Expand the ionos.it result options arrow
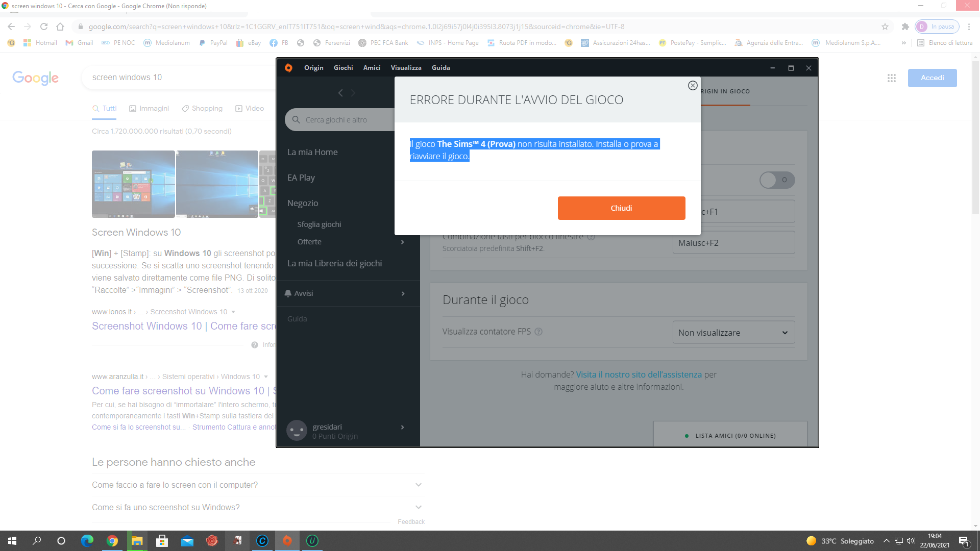 coord(233,312)
